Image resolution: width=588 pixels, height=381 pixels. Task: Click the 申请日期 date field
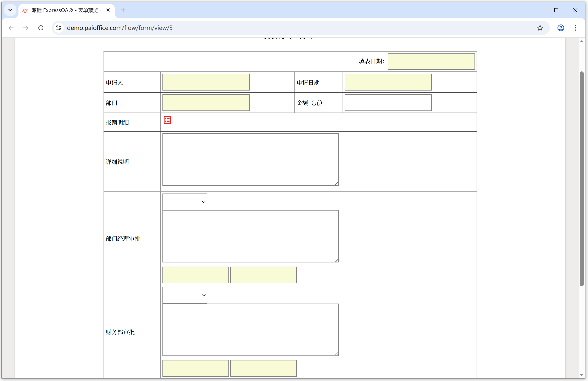pos(388,82)
